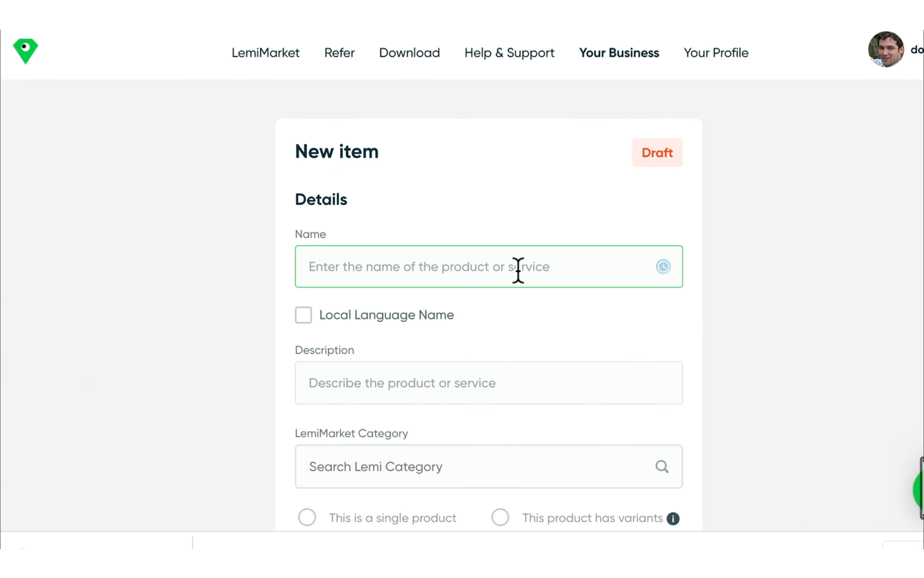The height and width of the screenshot is (578, 924).
Task: Click the magnifier icon in Lemi Category search
Action: click(x=662, y=466)
